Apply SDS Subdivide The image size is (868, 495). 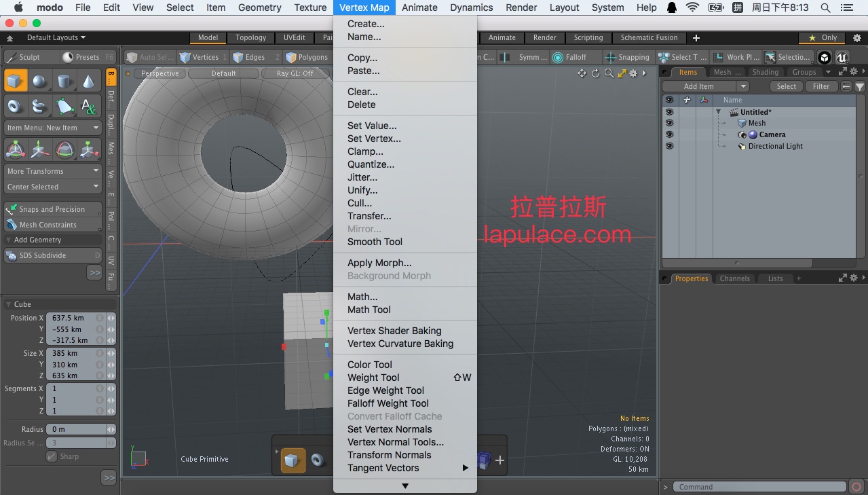point(53,255)
